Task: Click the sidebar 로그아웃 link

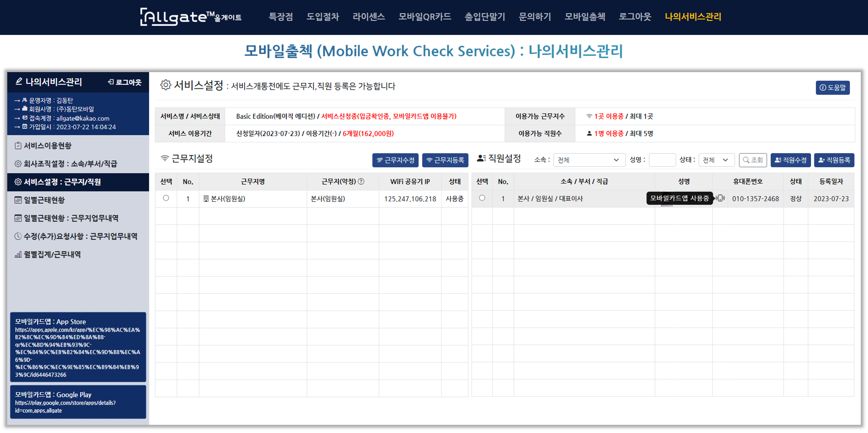Action: (125, 82)
